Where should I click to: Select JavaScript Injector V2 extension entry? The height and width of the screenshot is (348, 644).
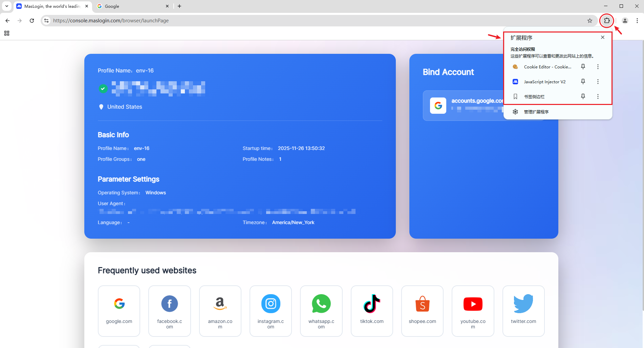(x=544, y=82)
